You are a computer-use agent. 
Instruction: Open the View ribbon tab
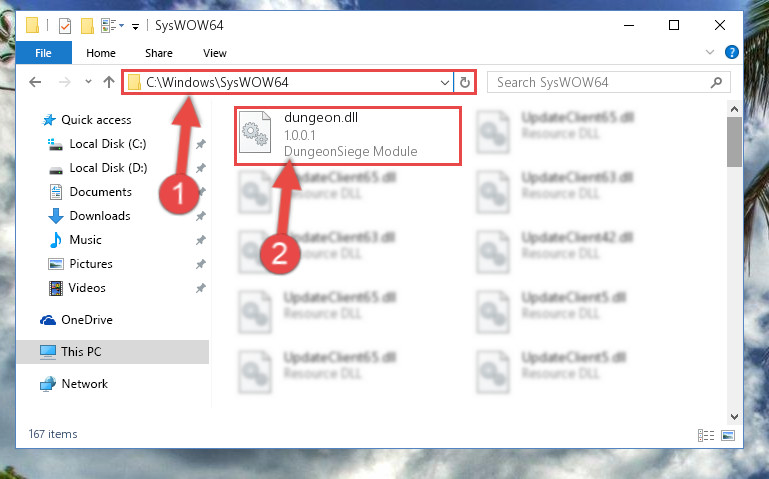click(x=215, y=53)
